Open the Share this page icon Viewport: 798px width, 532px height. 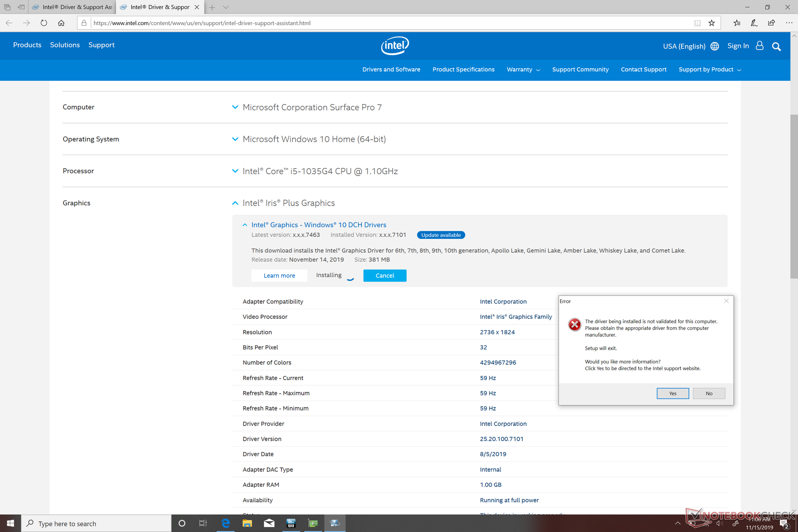point(771,23)
